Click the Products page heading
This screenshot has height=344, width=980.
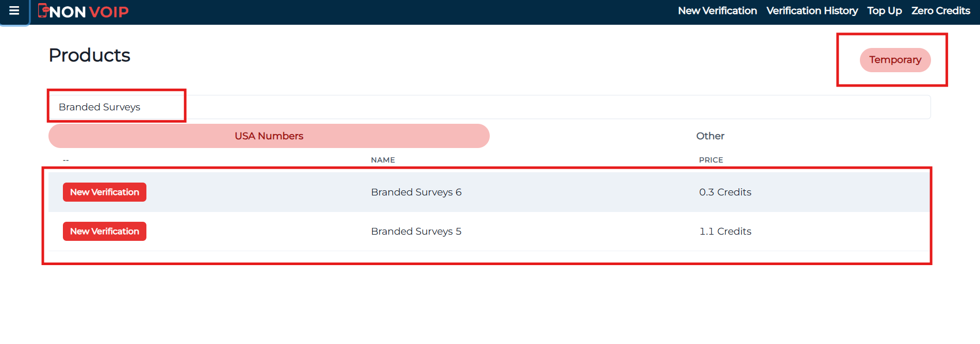[x=89, y=55]
